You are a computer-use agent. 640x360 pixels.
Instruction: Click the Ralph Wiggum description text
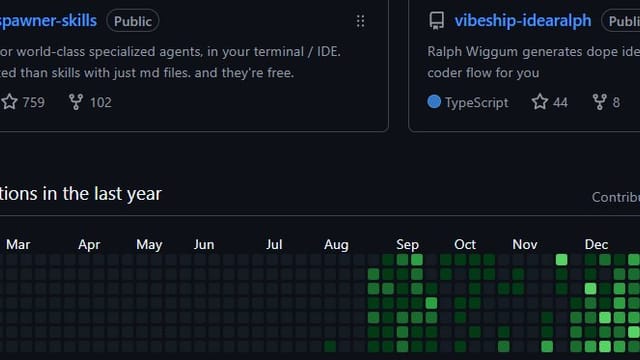(533, 62)
